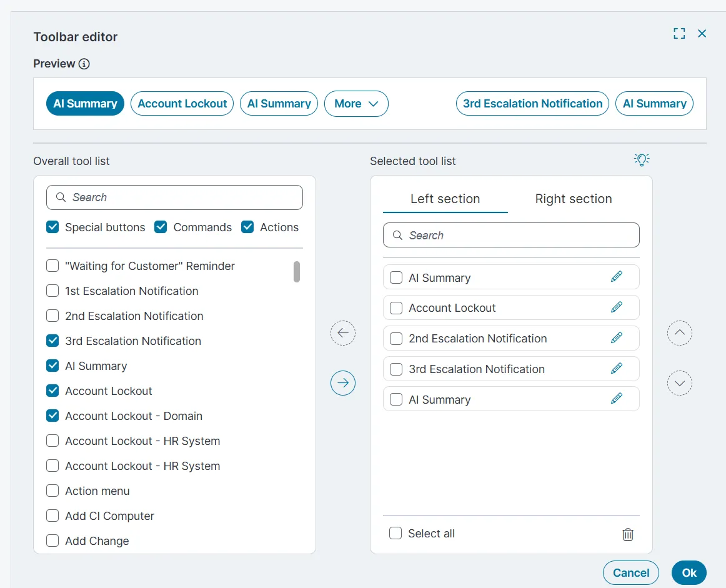Expand the Toolbar editor to full screen
726x588 pixels.
(x=679, y=33)
